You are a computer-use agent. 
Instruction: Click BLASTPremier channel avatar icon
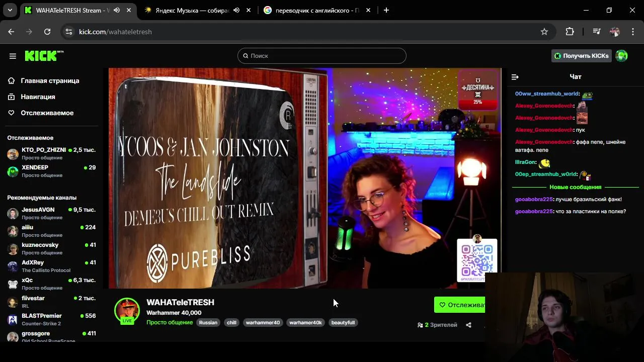(x=13, y=319)
